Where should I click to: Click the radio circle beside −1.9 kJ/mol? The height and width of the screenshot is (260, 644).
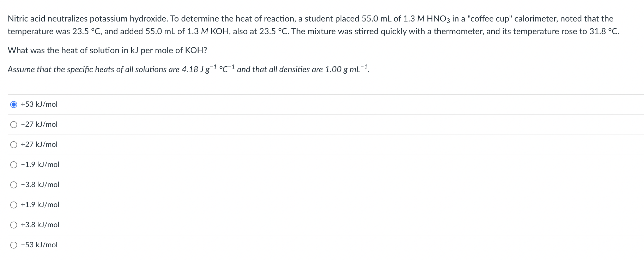coord(13,165)
